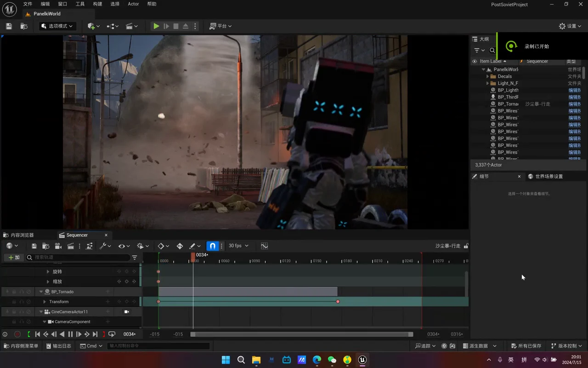The width and height of the screenshot is (588, 368).
Task: Collapse the BP_Tornado track
Action: tap(41, 292)
